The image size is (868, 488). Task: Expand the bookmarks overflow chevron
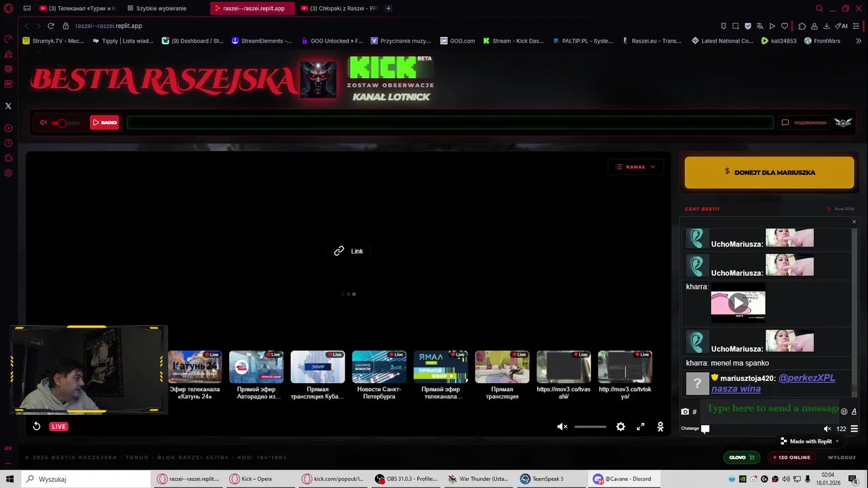pos(859,41)
